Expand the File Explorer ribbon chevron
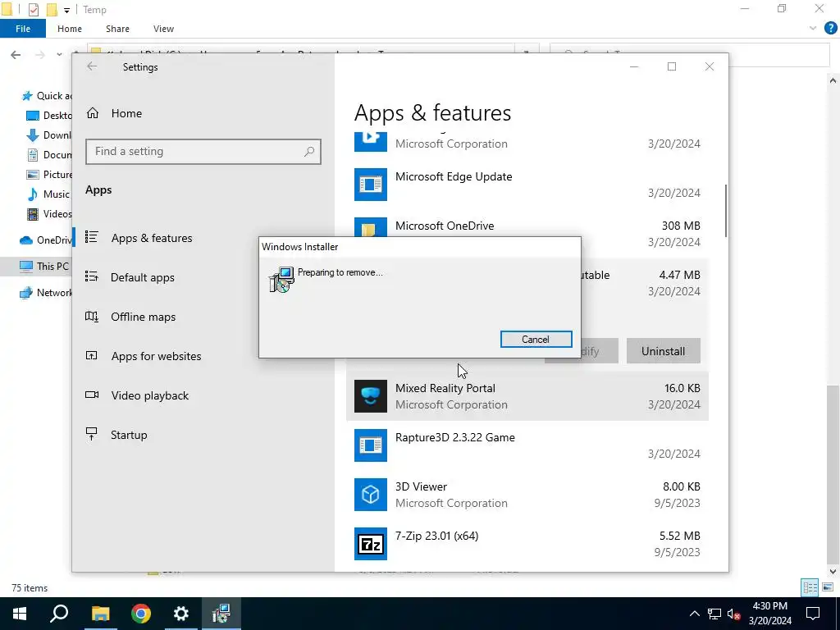The image size is (840, 630). coord(813,29)
